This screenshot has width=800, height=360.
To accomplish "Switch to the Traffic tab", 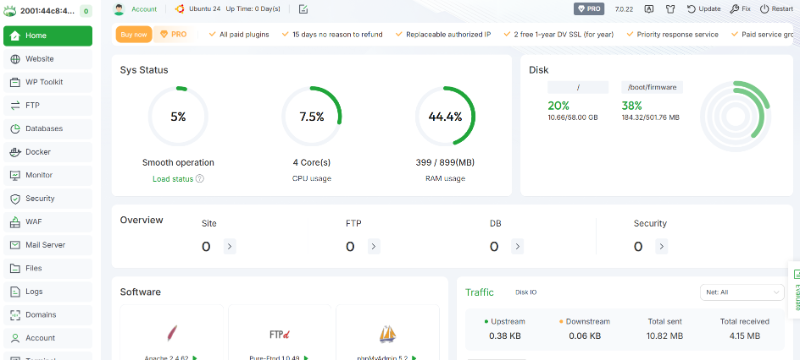I will click(480, 292).
